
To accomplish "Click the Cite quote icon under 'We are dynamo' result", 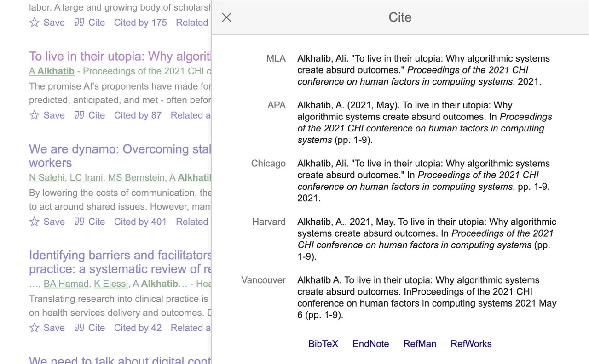I will (79, 222).
